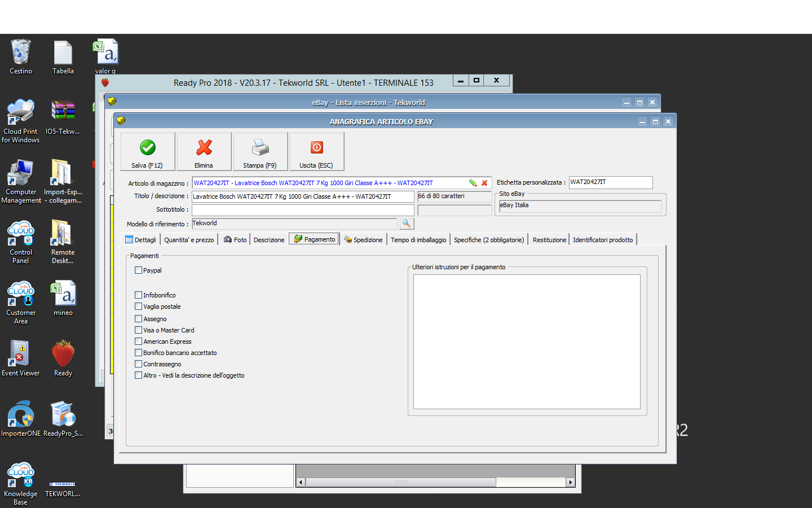This screenshot has height=508, width=812.
Task: Open the Descrizione tab
Action: tap(269, 240)
